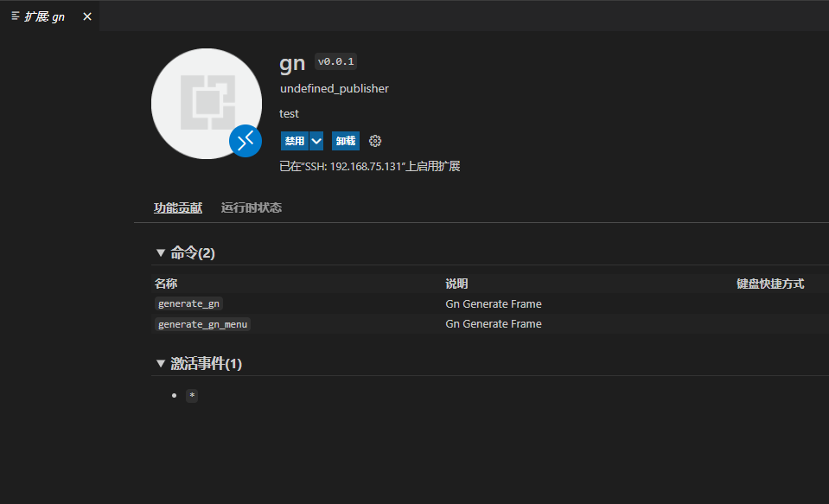The width and height of the screenshot is (829, 504).
Task: Click the v0.0.1 version badge
Action: pos(335,61)
